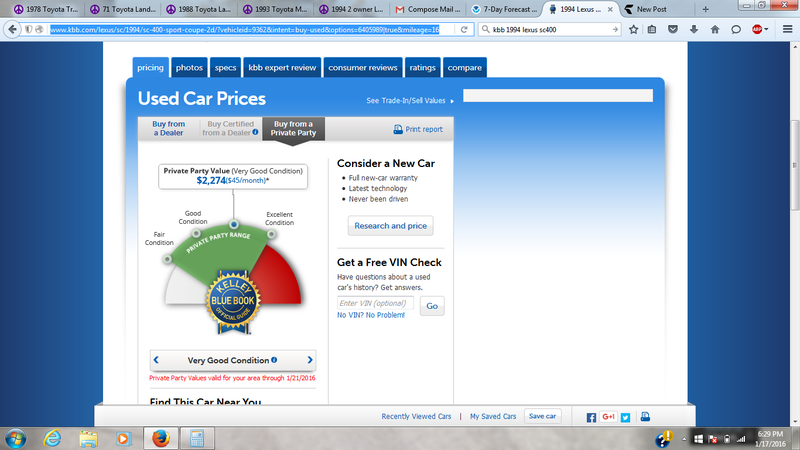Open the downloads arrow icon
Screen dimensions: 800x450
pos(694,30)
